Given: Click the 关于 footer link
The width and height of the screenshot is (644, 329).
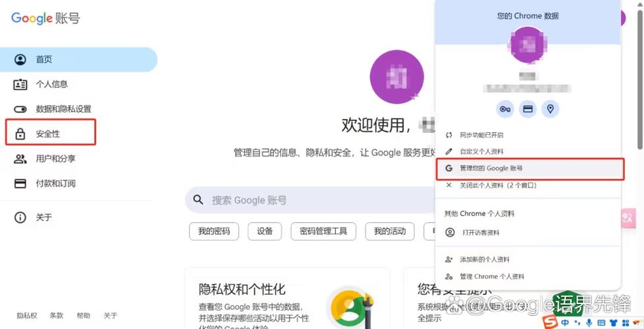Looking at the screenshot, I should (x=111, y=315).
